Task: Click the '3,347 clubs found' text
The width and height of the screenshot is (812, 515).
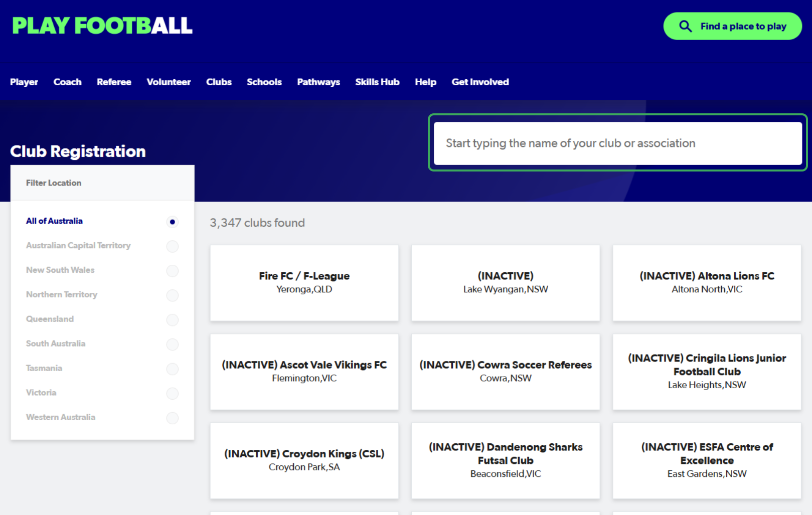Action: click(257, 223)
